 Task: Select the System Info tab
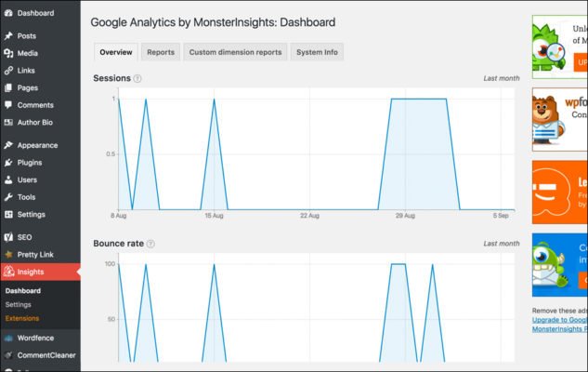pyautogui.click(x=317, y=52)
